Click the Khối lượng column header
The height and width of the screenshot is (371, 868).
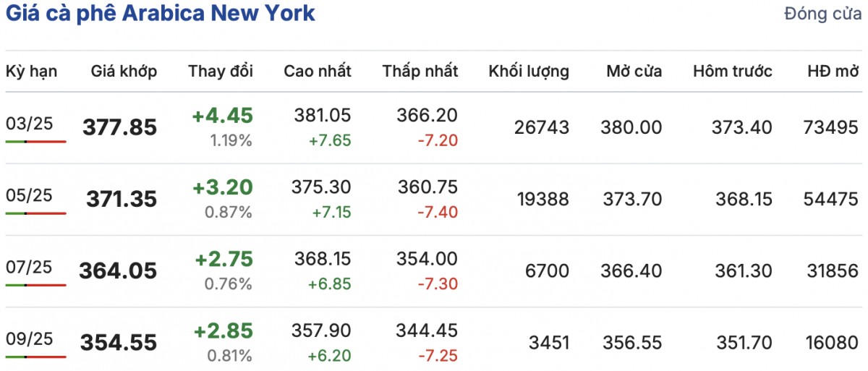(529, 71)
